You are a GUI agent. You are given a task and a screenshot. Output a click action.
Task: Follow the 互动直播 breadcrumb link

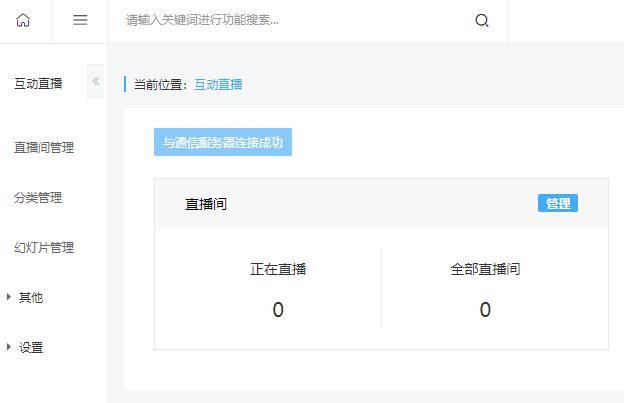click(218, 84)
